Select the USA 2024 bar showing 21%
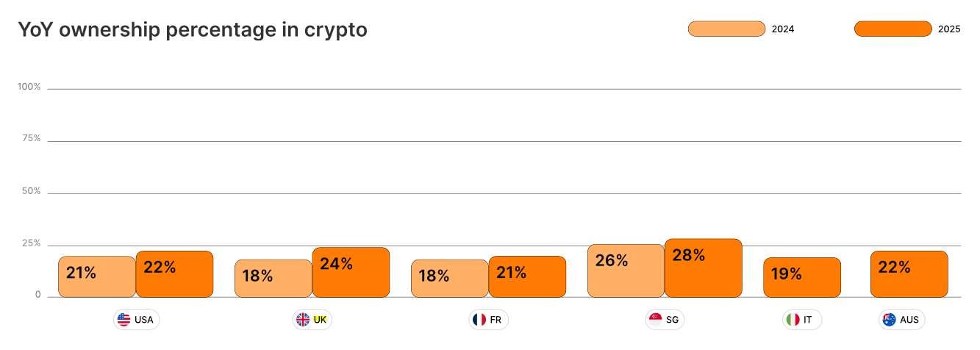Screen dimensions: 980x350 point(97,276)
